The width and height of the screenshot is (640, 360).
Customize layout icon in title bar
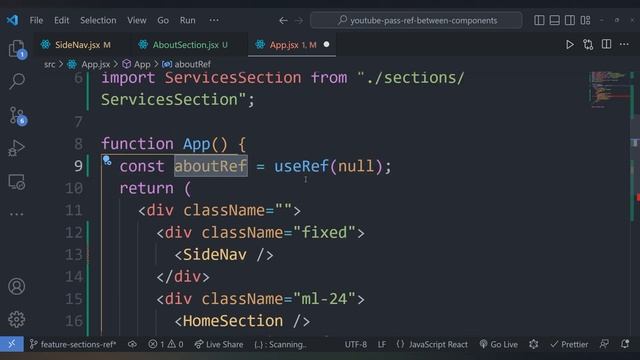coord(585,20)
